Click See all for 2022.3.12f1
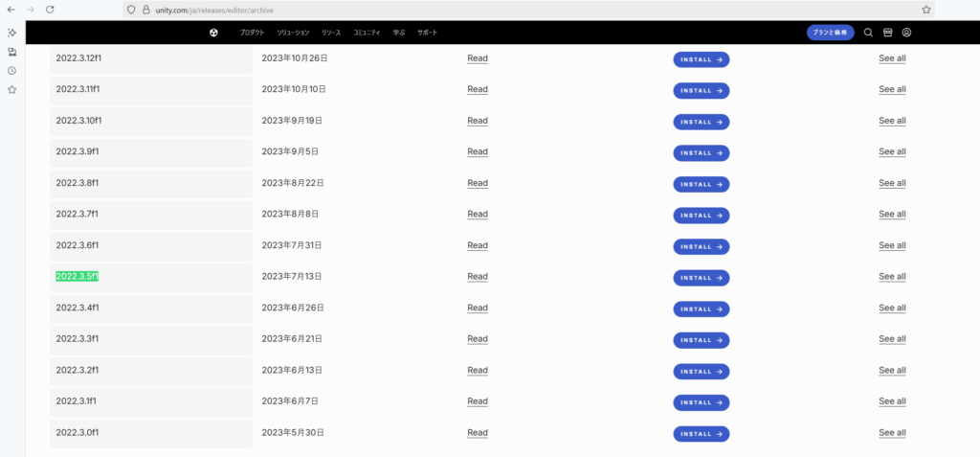 click(x=892, y=58)
